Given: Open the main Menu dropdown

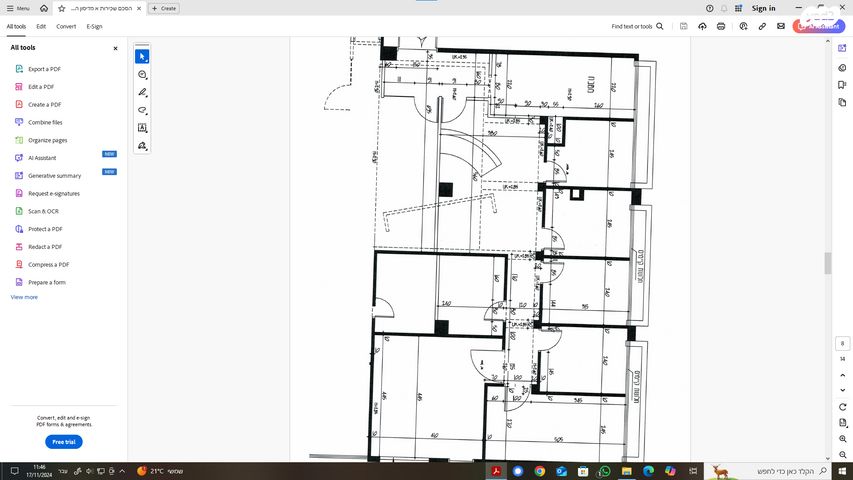Looking at the screenshot, I should (17, 8).
